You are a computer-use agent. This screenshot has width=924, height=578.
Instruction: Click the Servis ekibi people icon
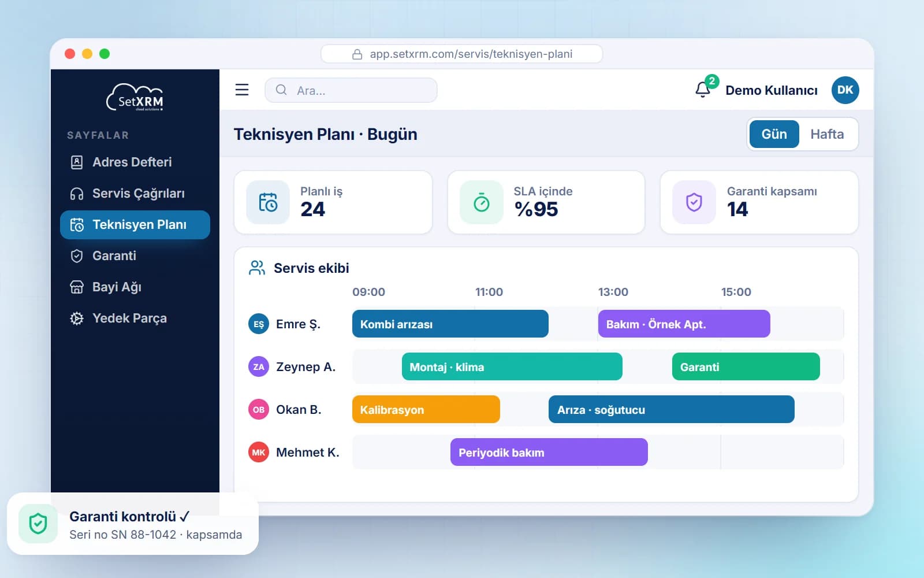(x=256, y=268)
